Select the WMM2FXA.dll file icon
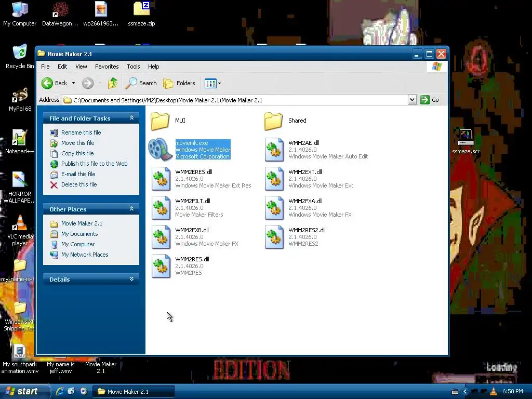Screen dimensions: 532x399 coord(274,208)
